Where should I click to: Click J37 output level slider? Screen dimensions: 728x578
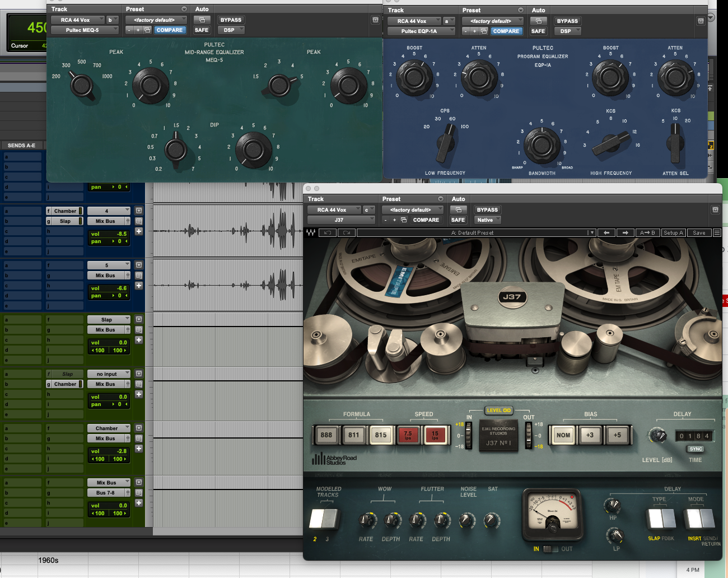click(x=528, y=435)
